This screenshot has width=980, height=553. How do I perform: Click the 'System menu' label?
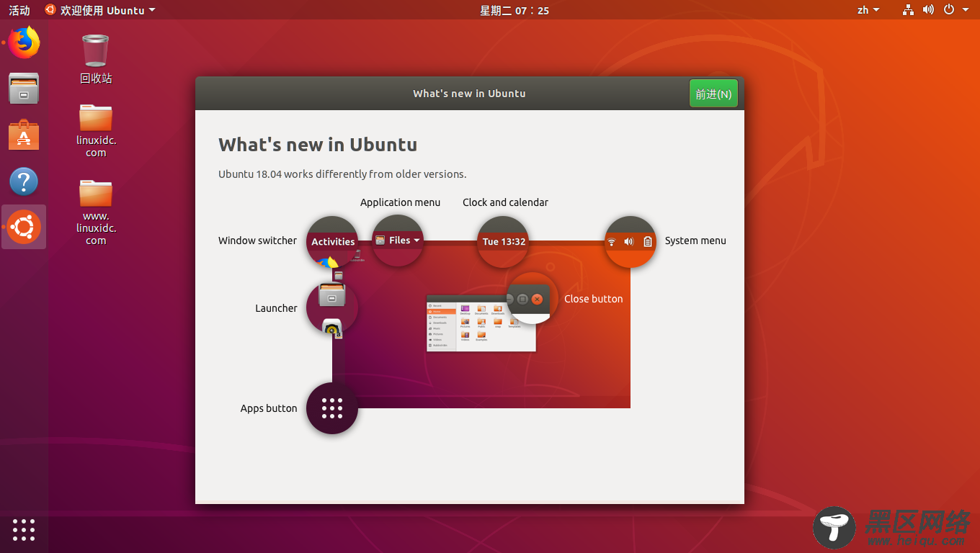pyautogui.click(x=695, y=240)
